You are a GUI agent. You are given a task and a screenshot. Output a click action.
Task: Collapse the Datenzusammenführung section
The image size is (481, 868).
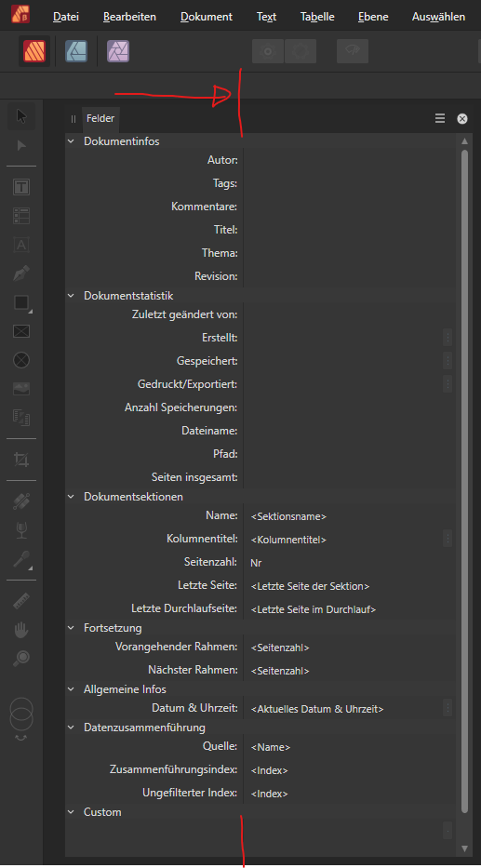[71, 728]
